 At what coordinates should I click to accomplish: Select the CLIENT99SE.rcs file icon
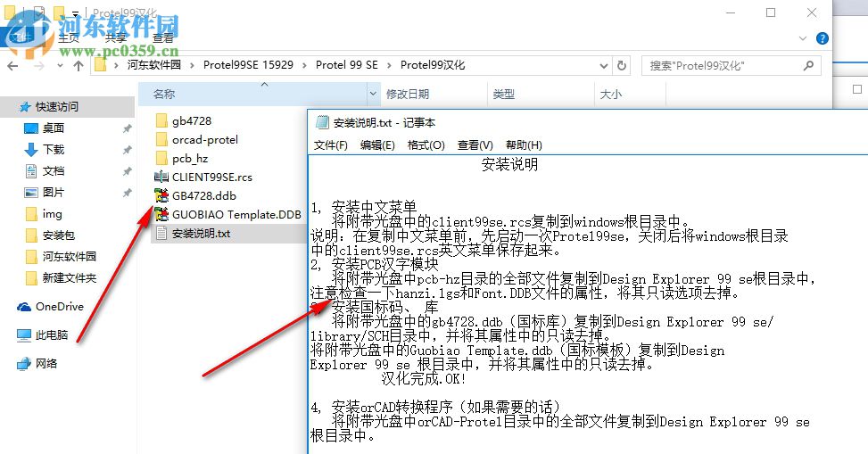coord(161,177)
